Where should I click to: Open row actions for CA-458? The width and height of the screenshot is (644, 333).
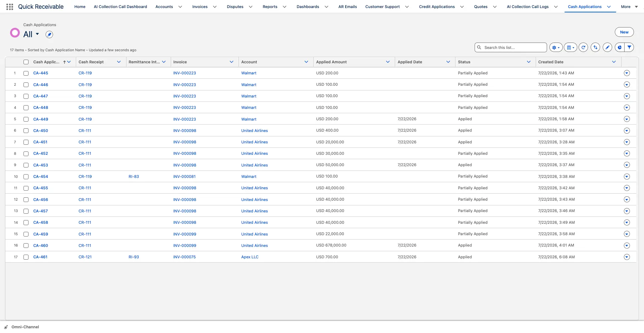627,222
